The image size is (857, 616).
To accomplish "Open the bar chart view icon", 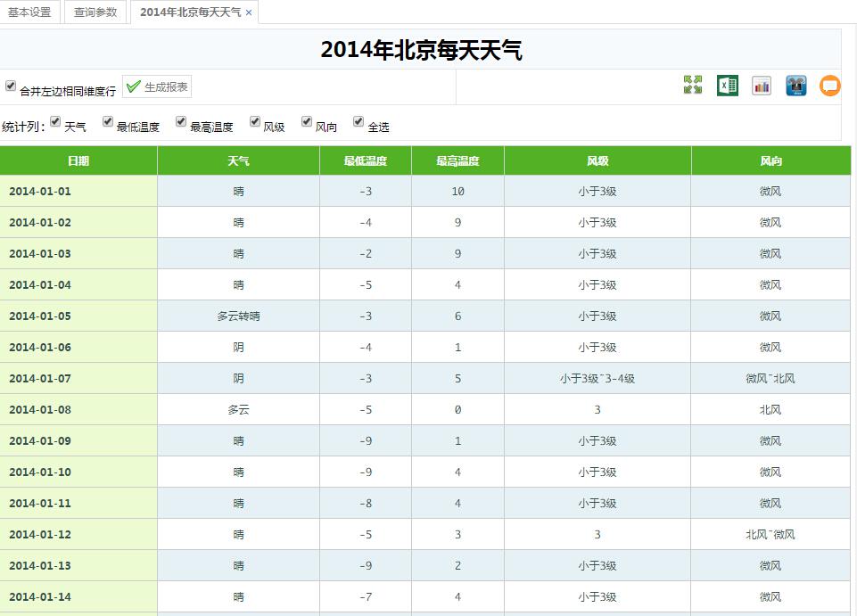I will click(762, 86).
